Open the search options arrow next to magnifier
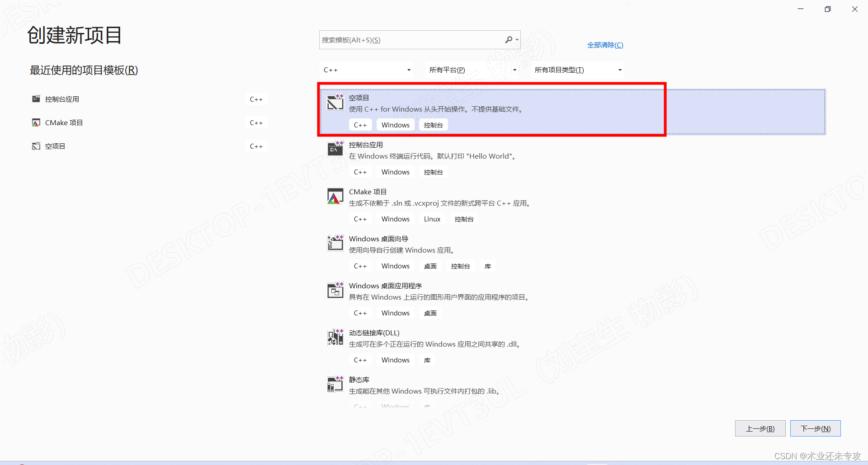Image resolution: width=868 pixels, height=465 pixels. click(517, 40)
